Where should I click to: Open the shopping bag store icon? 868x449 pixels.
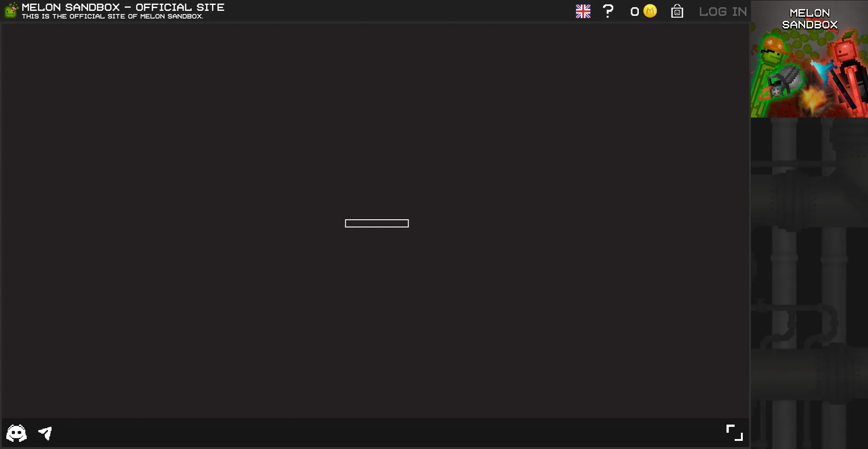click(x=677, y=11)
